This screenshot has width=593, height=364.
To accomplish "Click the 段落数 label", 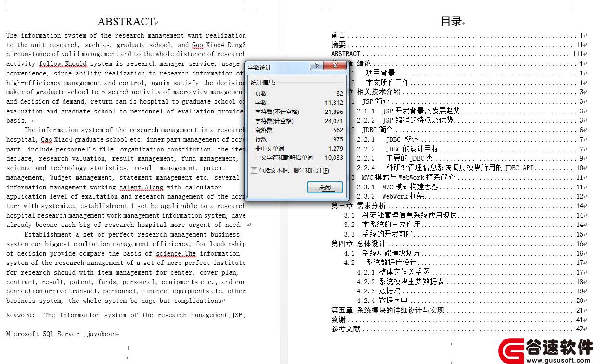I will click(x=264, y=130).
